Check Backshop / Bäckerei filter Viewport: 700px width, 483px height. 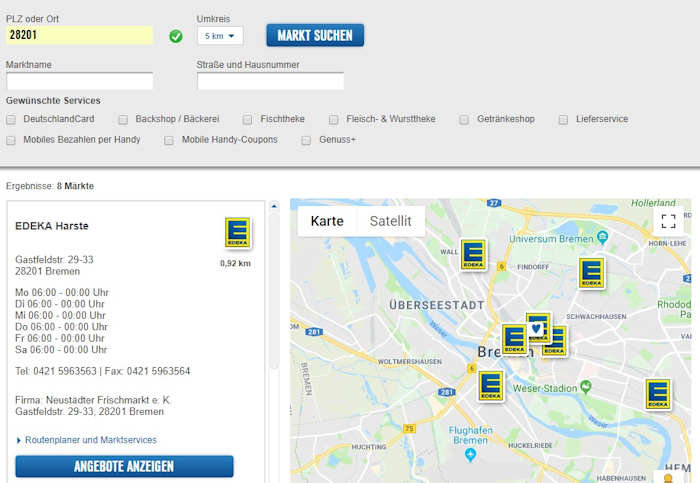pos(123,119)
